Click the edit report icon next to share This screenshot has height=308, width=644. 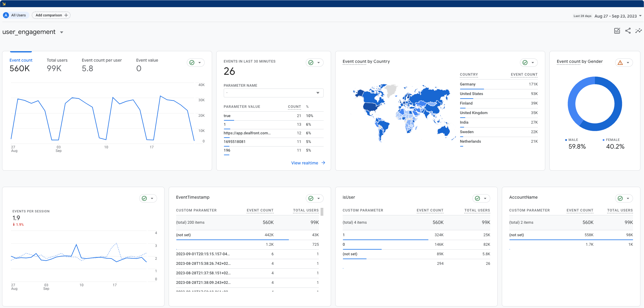(x=617, y=31)
